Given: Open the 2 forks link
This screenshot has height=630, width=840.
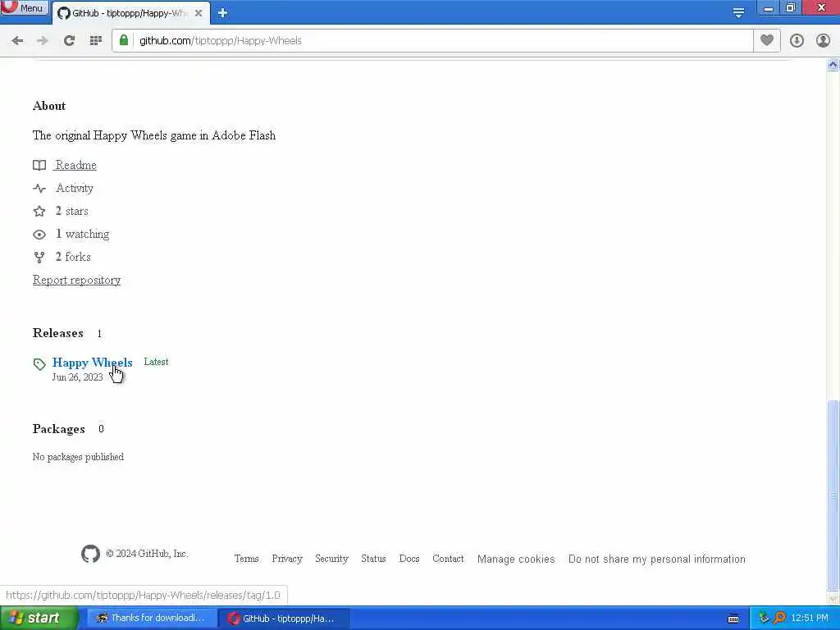Looking at the screenshot, I should tap(73, 257).
